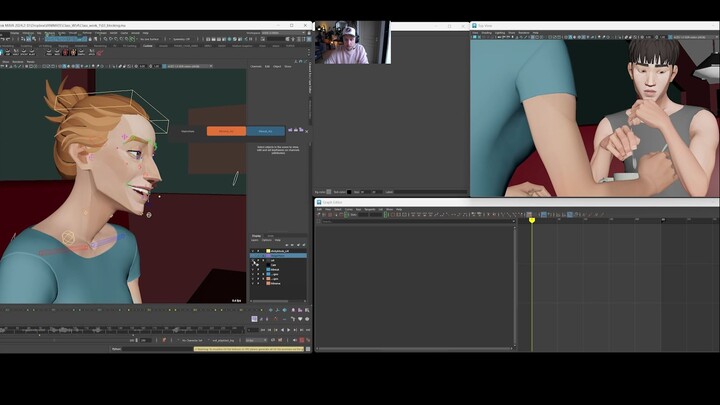The width and height of the screenshot is (720, 405).
Task: Open Graph Editor Edit menu
Action: click(x=319, y=209)
